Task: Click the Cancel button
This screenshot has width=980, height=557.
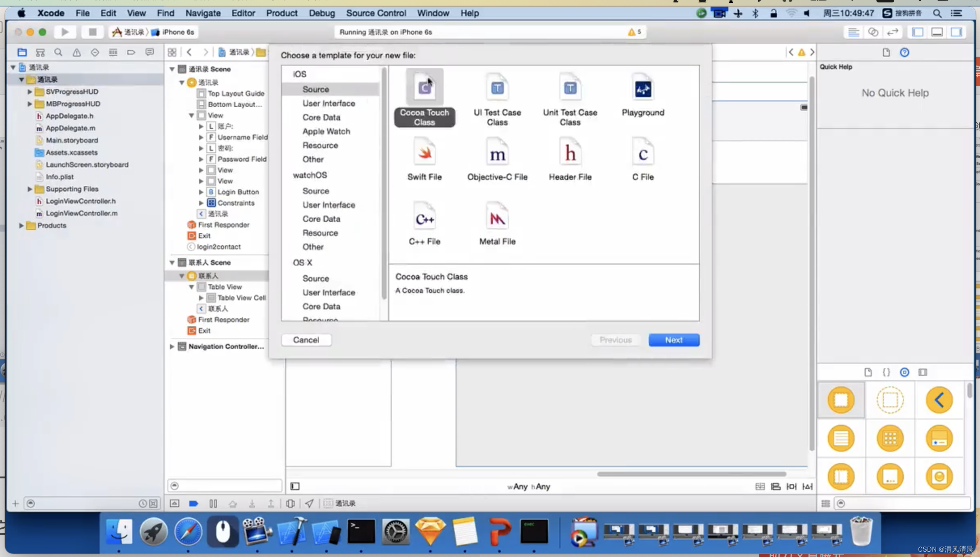Action: (x=306, y=340)
